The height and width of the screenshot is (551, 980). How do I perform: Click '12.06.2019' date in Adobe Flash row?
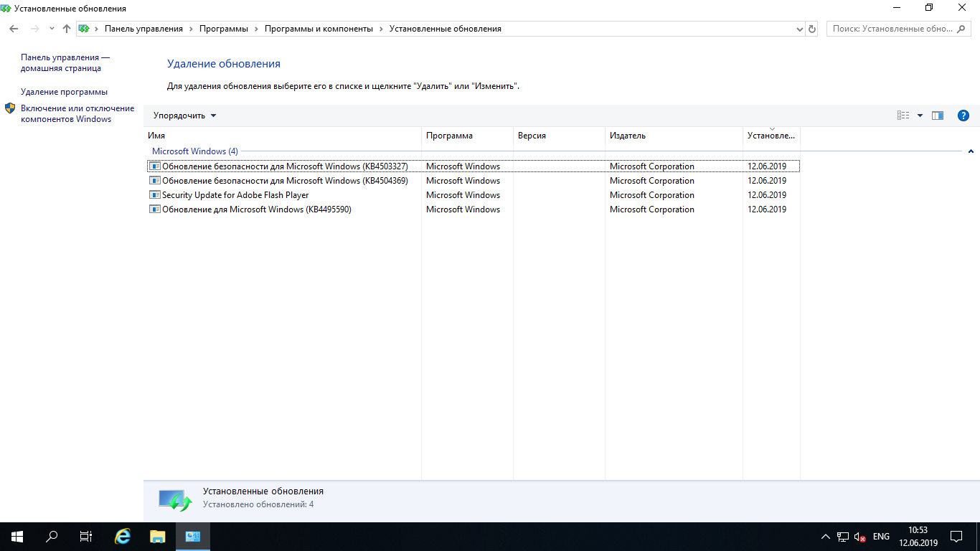click(x=767, y=195)
